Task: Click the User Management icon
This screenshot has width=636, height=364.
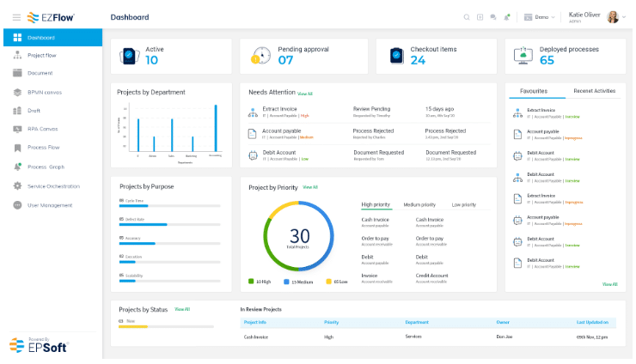Action: [17, 205]
